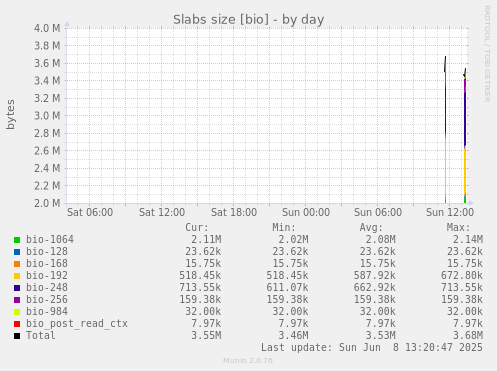This screenshot has height=371, width=497.
Task: Click the yellow bio-192 legend swatch
Action: pos(17,276)
